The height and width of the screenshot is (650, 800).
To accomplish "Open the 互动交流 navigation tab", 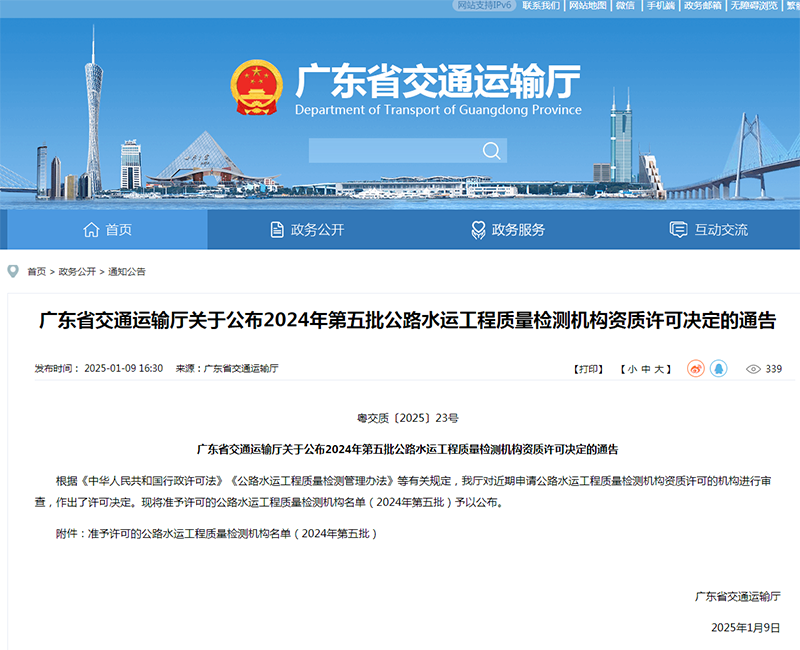I will (x=708, y=230).
